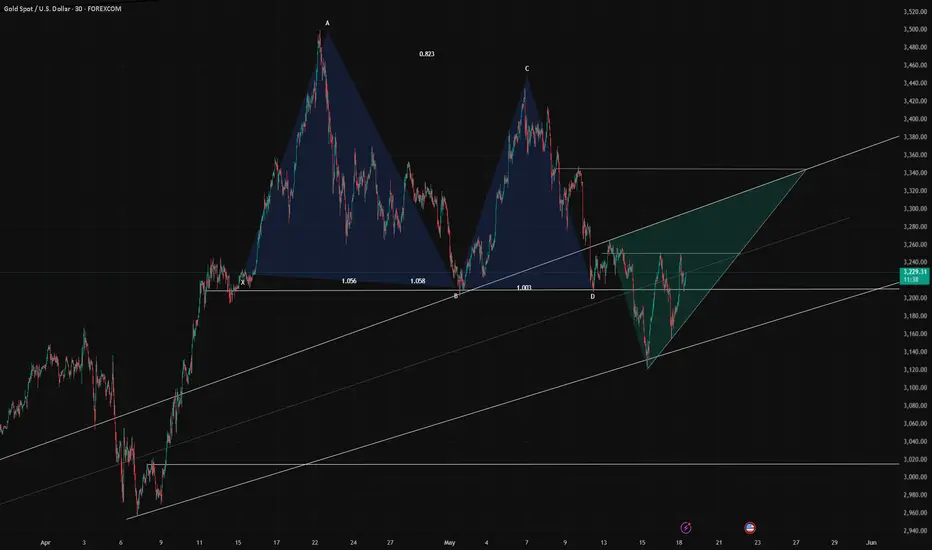The image size is (932, 550).
Task: Click the 1.003 ratio label
Action: click(524, 288)
